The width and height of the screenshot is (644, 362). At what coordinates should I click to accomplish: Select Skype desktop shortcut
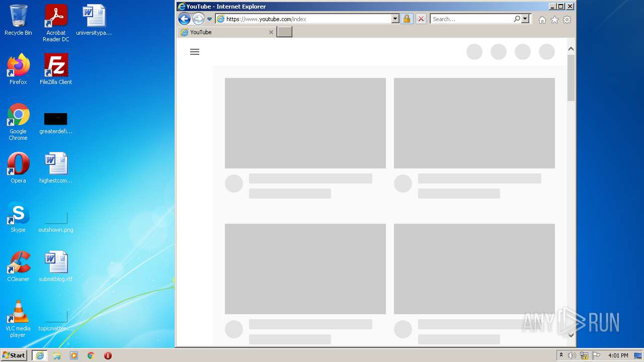click(x=18, y=217)
